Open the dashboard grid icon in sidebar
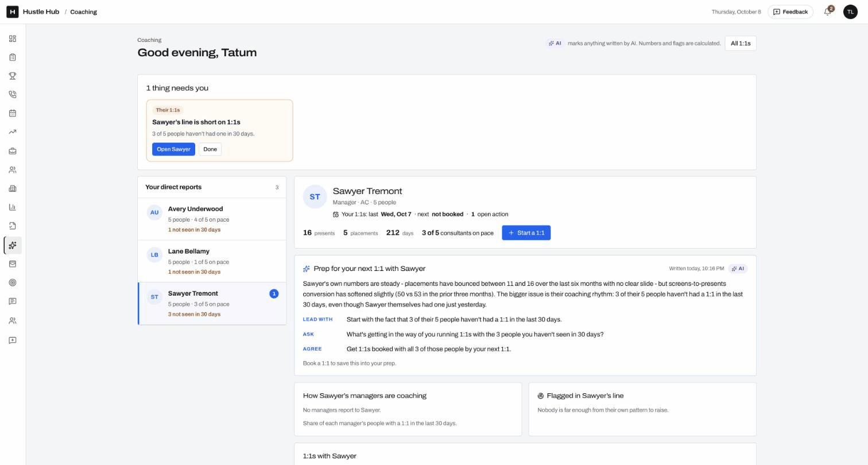868x465 pixels. pos(13,38)
